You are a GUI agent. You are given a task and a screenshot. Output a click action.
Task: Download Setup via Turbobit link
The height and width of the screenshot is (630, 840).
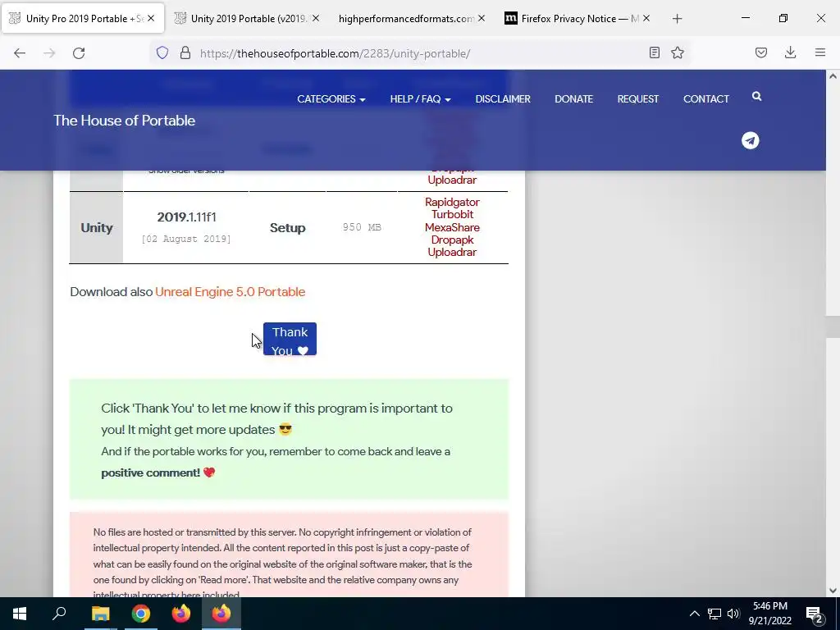[452, 214]
